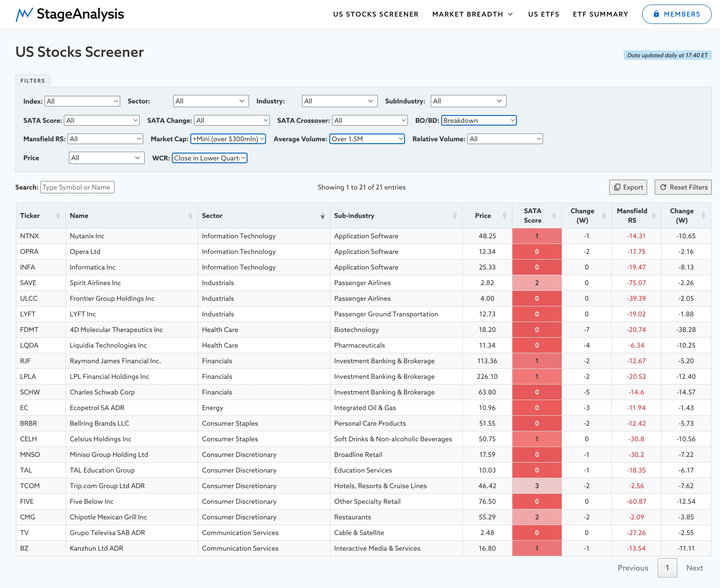Open the Market Cap filter dropdown
This screenshot has width=720, height=588.
(228, 139)
